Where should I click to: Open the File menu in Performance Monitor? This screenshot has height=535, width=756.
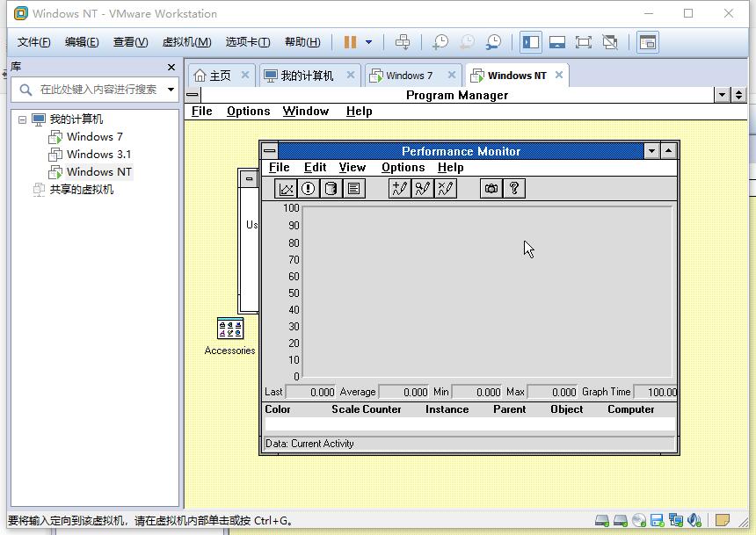(280, 167)
